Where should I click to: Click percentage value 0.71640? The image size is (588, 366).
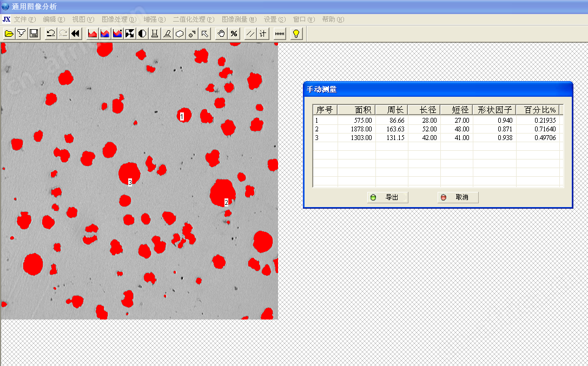545,129
